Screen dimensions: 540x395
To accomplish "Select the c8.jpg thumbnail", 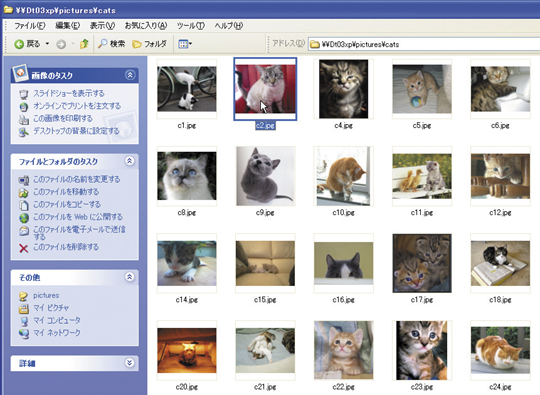I will 187,176.
